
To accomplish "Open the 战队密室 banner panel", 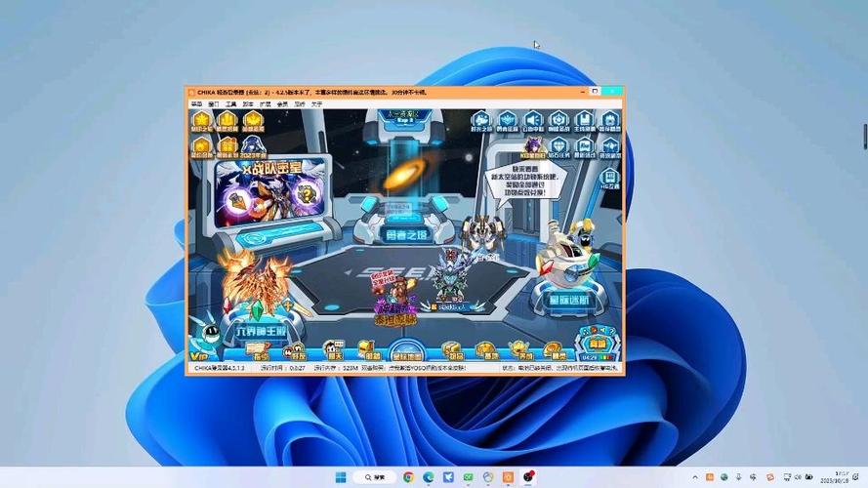I will 271,193.
